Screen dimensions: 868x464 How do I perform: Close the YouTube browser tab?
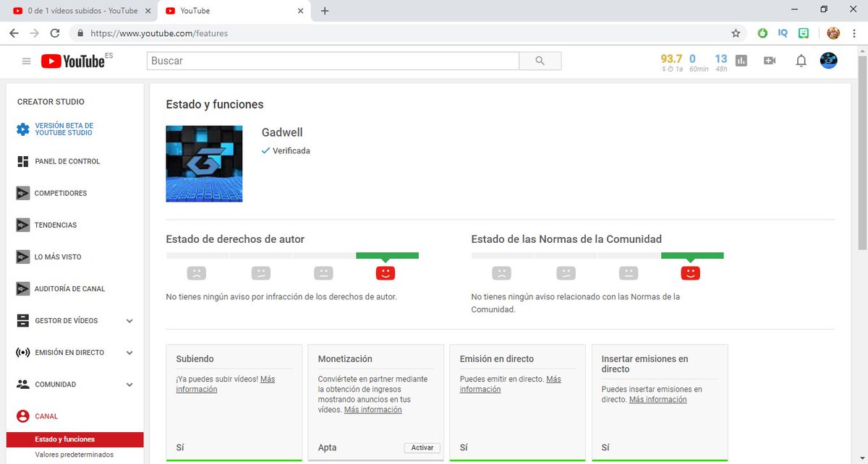(x=299, y=11)
